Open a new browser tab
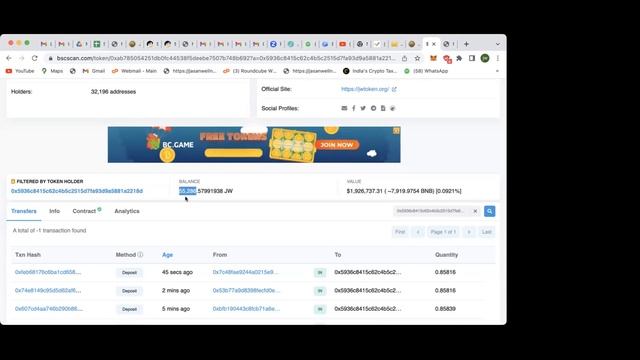 (466, 44)
